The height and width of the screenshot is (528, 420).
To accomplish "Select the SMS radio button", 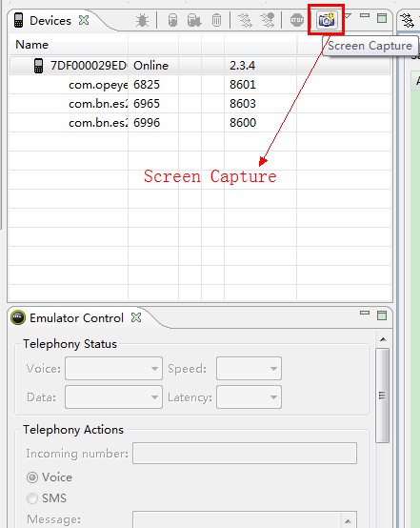I will point(32,498).
